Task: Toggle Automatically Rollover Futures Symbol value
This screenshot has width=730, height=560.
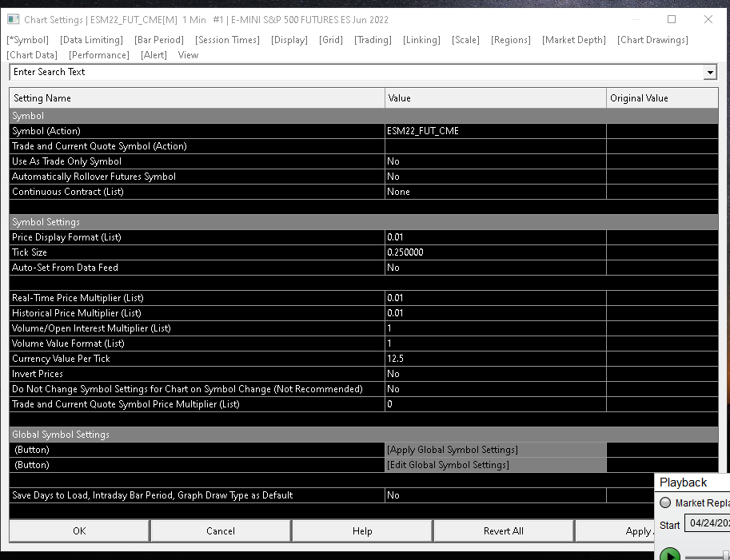Action: pyautogui.click(x=496, y=177)
